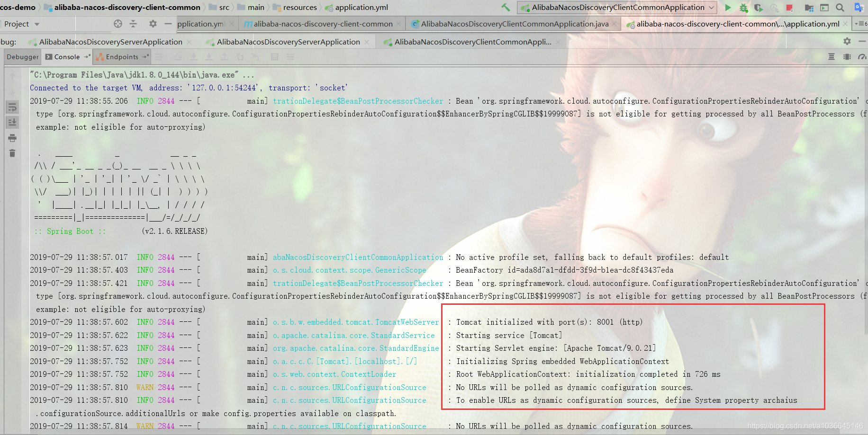Click cos-demo breadcrumb

(18, 8)
